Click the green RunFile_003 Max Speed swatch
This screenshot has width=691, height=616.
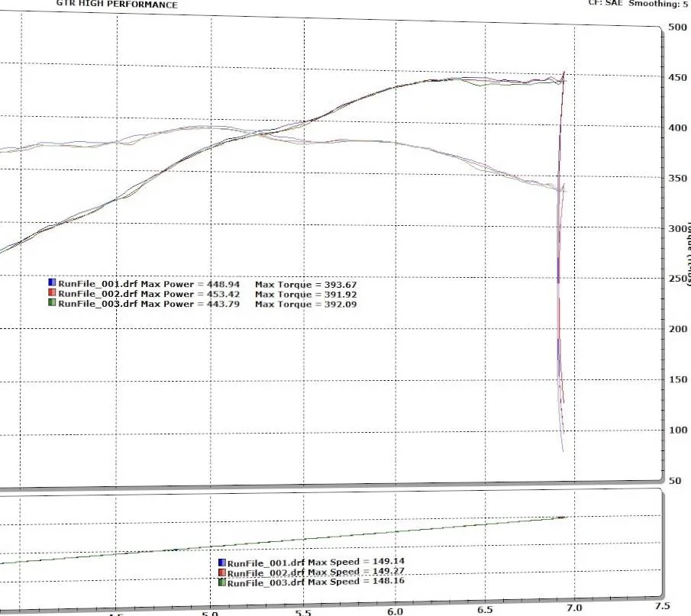coord(222,582)
